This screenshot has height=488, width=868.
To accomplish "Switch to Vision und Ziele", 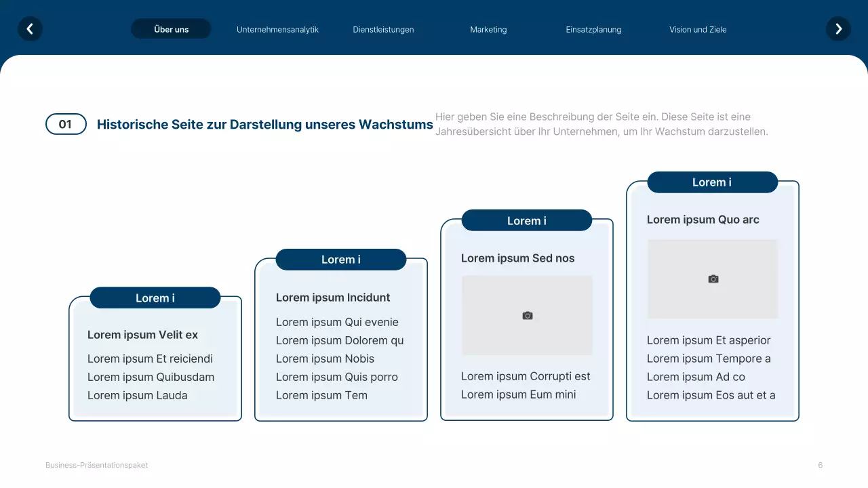I will coord(698,29).
